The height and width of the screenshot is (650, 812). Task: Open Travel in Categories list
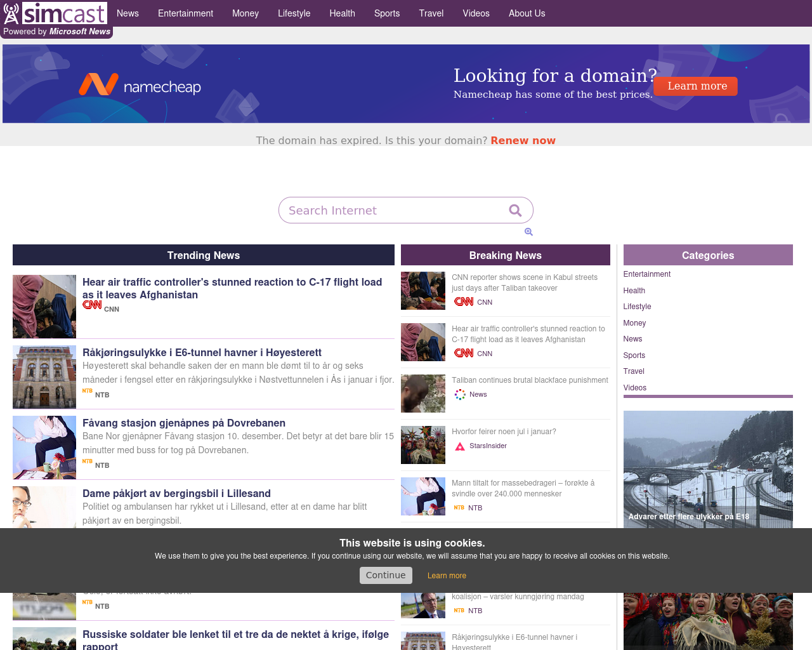[633, 371]
